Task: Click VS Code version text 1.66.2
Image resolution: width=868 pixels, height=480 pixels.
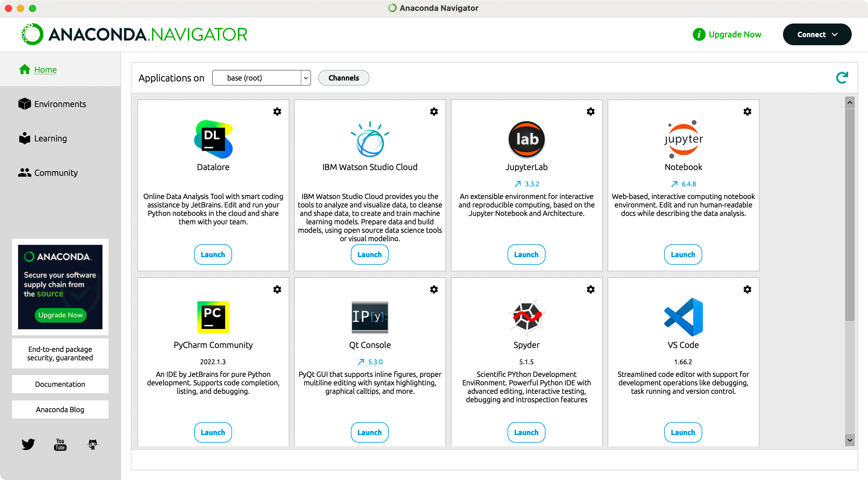Action: pos(683,362)
